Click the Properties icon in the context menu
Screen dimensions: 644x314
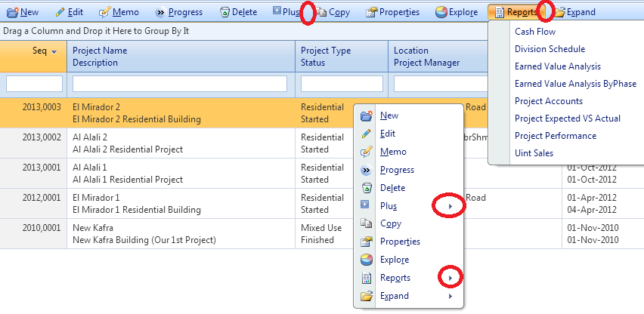367,242
